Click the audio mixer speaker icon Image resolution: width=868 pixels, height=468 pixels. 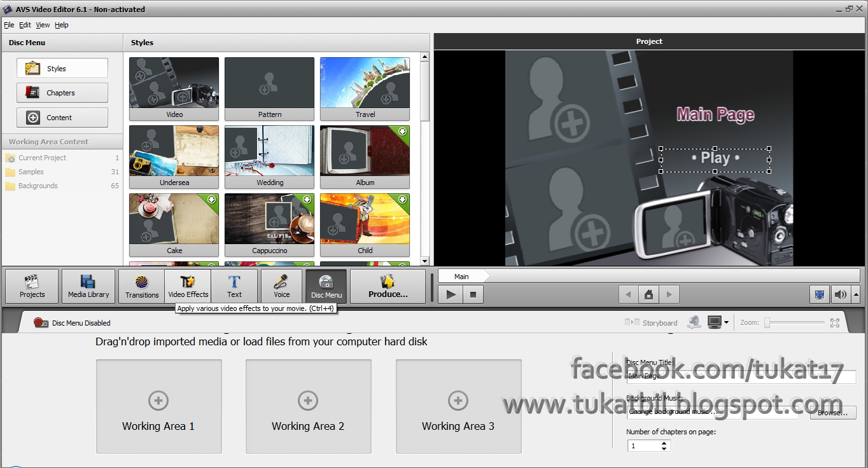pyautogui.click(x=694, y=322)
